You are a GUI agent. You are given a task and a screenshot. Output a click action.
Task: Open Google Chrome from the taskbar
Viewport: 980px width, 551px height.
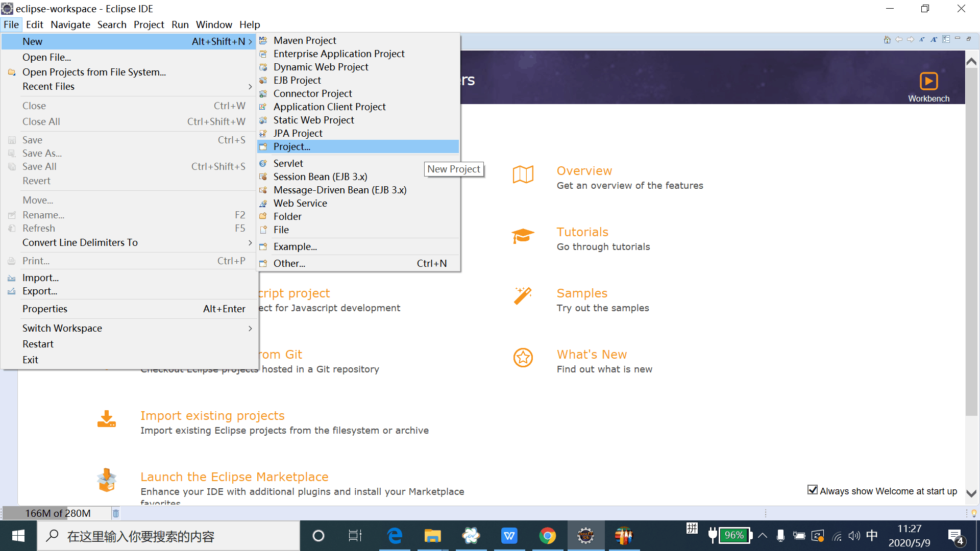pos(548,536)
